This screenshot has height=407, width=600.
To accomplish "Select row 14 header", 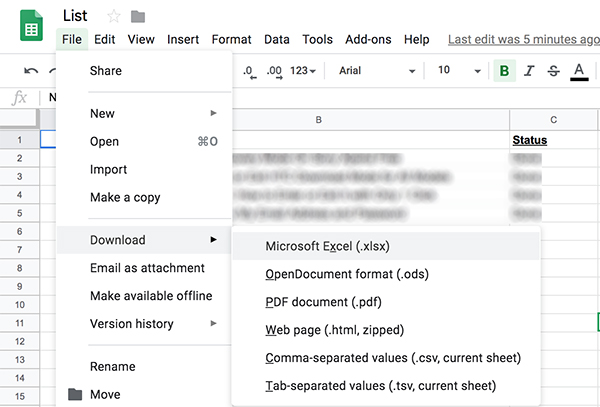I will click(x=20, y=378).
